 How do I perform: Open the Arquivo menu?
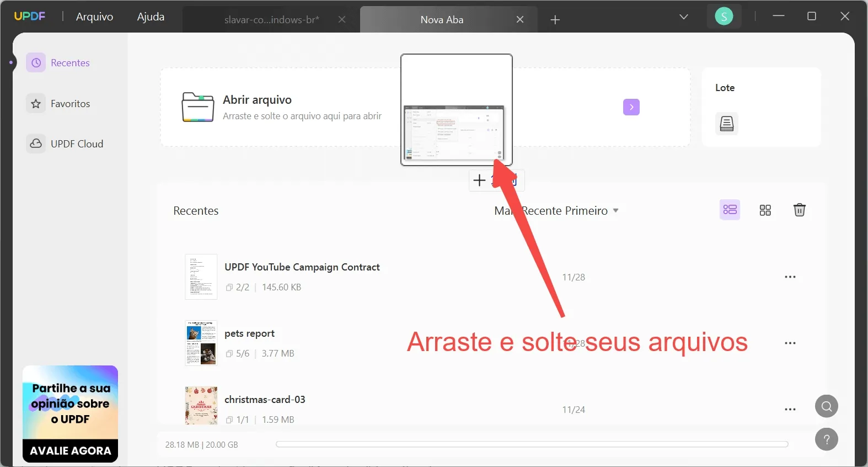[x=94, y=17]
